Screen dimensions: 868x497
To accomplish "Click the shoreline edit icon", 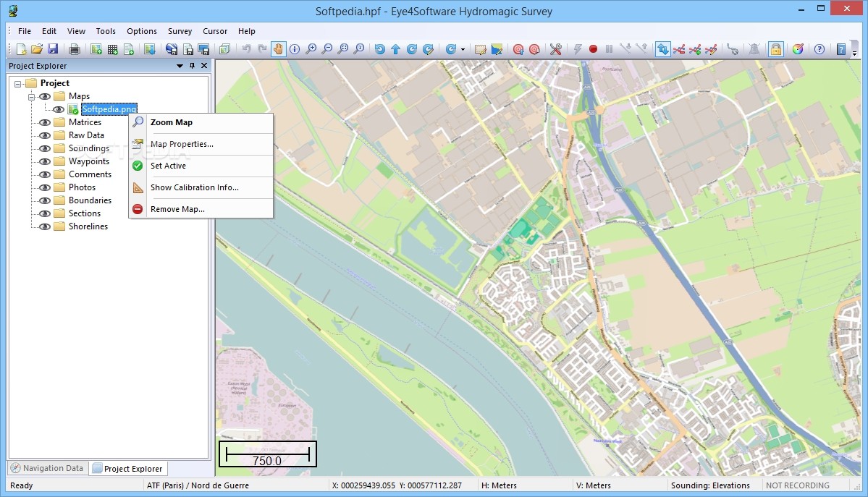I will tap(497, 49).
